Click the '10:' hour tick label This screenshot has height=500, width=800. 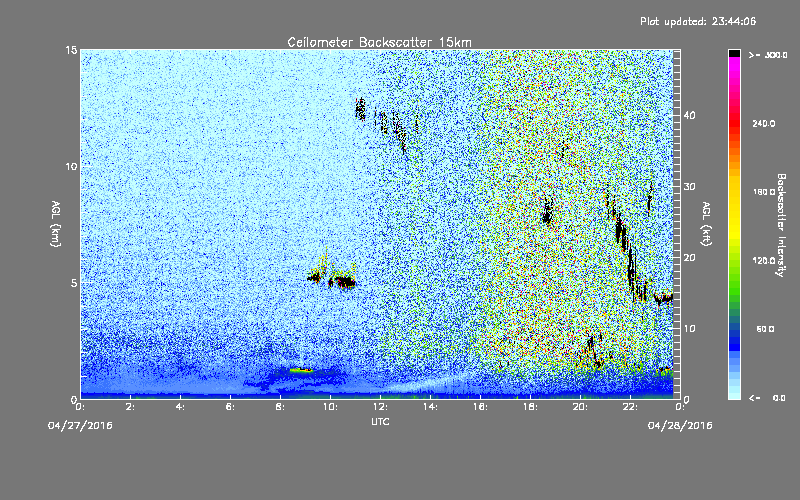click(x=330, y=407)
